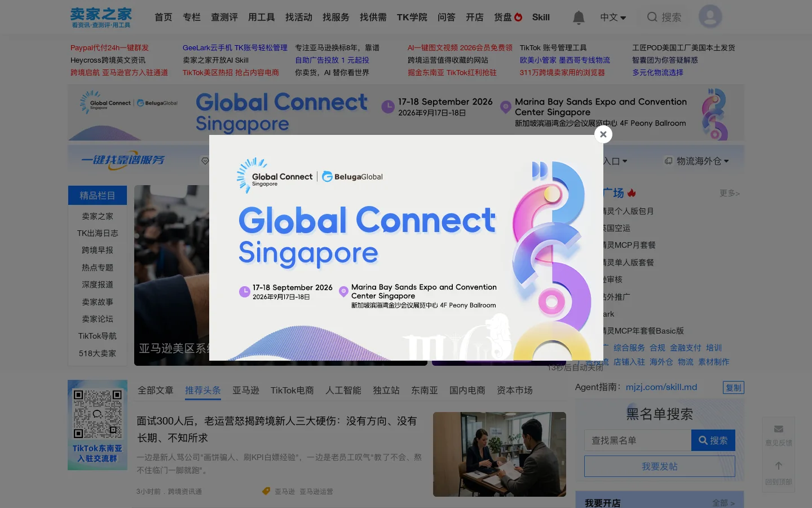
Task: Click the 卖家之家 site logo
Action: pyautogui.click(x=101, y=17)
